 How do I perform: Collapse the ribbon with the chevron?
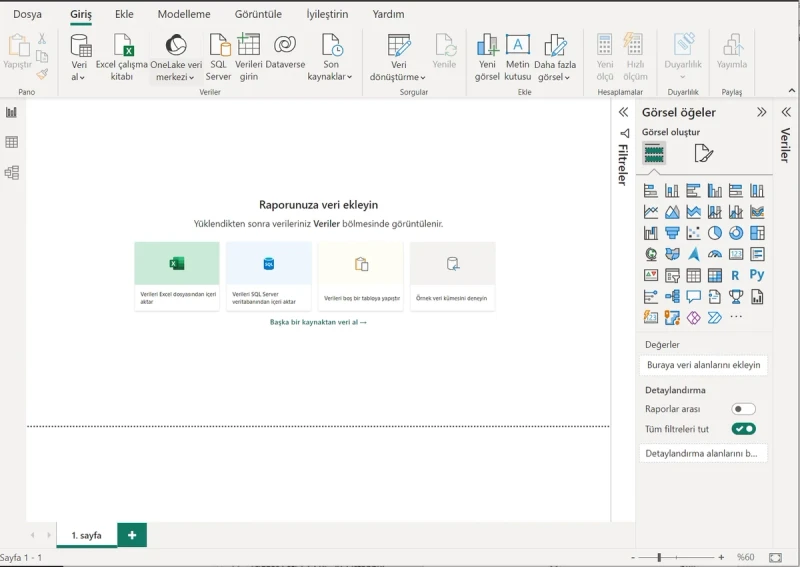[x=791, y=90]
